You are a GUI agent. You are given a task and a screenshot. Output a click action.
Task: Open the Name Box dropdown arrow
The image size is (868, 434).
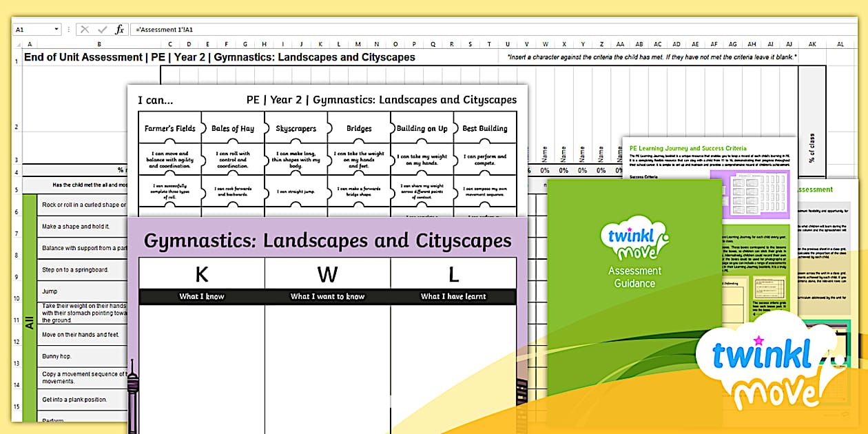tap(56, 30)
